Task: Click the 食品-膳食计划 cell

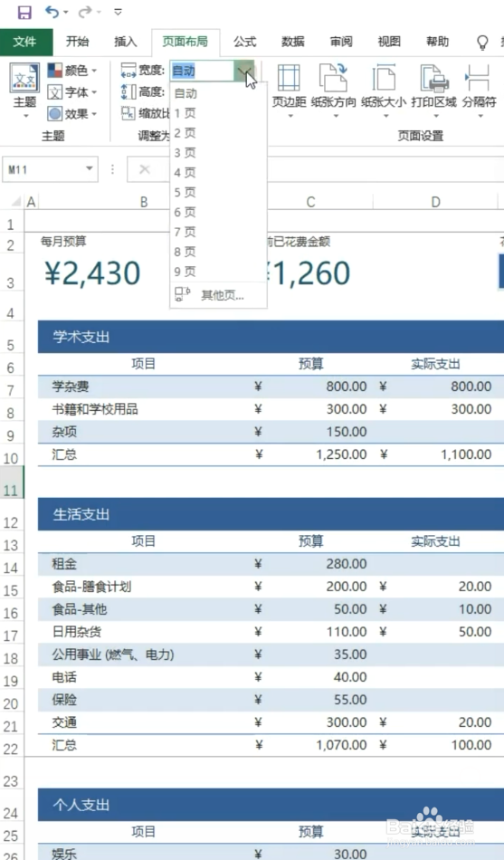Action: tap(91, 587)
